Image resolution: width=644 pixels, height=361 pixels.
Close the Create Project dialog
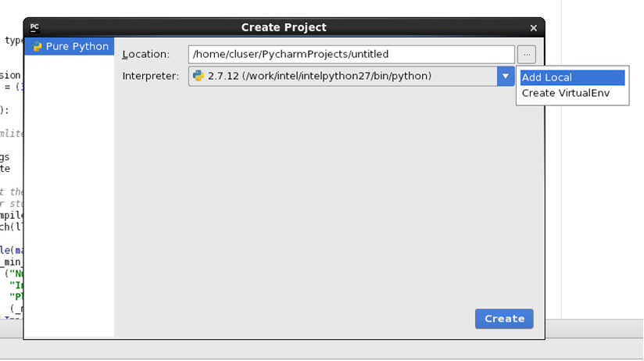click(x=533, y=28)
